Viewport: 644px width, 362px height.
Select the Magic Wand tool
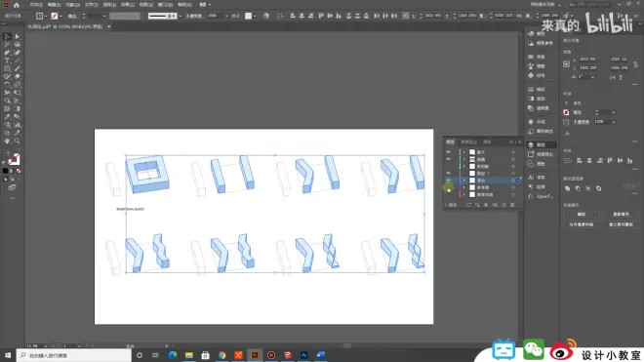click(x=7, y=44)
